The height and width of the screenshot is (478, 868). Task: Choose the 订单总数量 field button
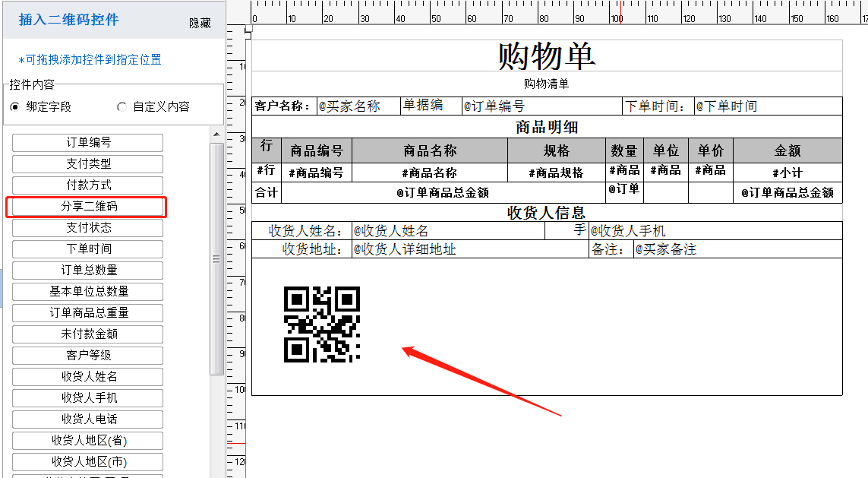[87, 271]
